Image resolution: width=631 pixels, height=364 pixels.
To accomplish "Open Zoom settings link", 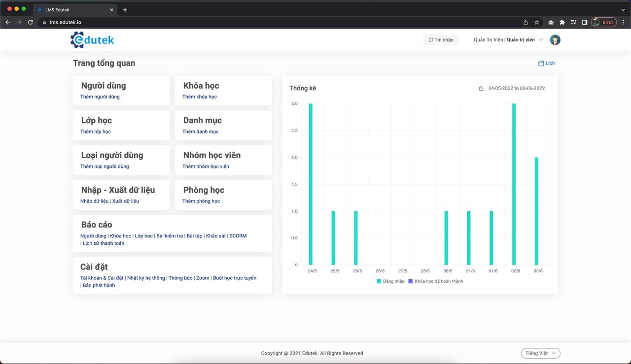I will tap(203, 278).
